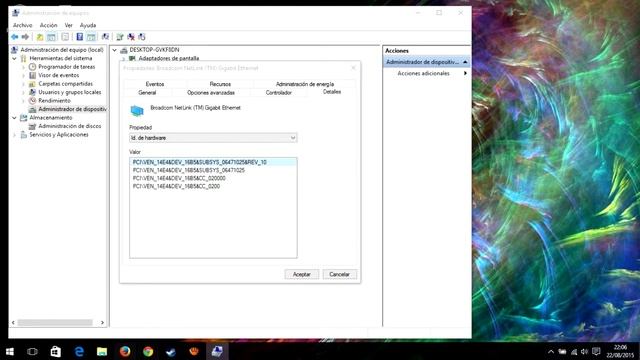
Task: Expand Acciones adicionales submenu arrow
Action: [465, 73]
